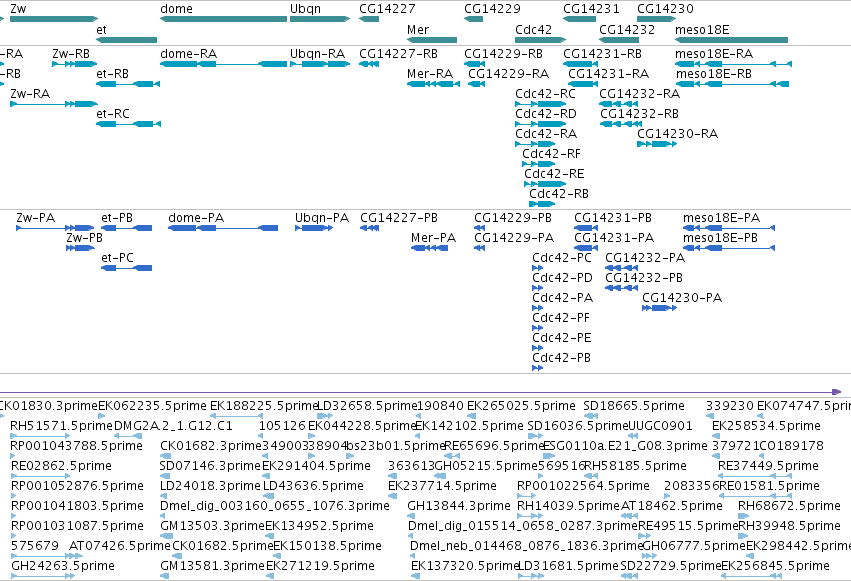Click the meso18E-RB transcript feature
The image size is (851, 581).
732,84
